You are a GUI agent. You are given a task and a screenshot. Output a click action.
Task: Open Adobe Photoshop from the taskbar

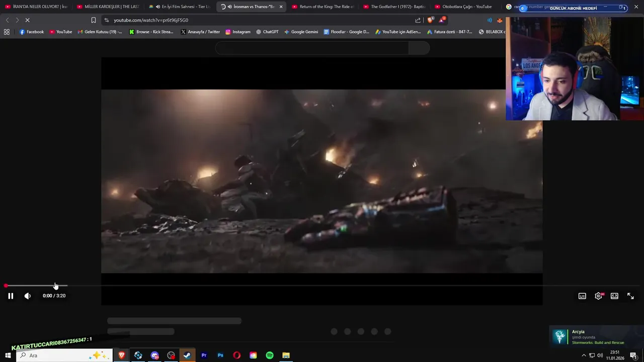click(220, 355)
